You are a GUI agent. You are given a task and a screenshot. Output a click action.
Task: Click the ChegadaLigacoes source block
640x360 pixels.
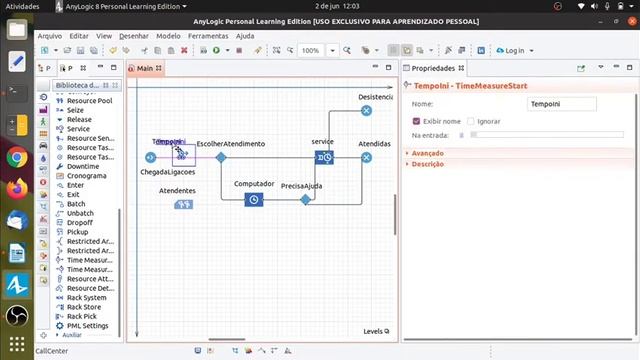[x=150, y=157]
